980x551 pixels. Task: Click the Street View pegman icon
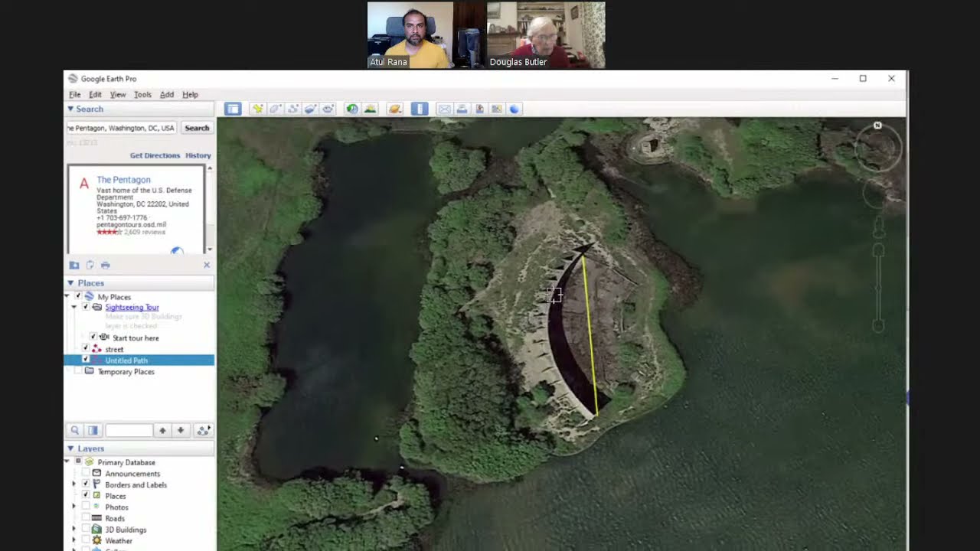click(x=879, y=227)
